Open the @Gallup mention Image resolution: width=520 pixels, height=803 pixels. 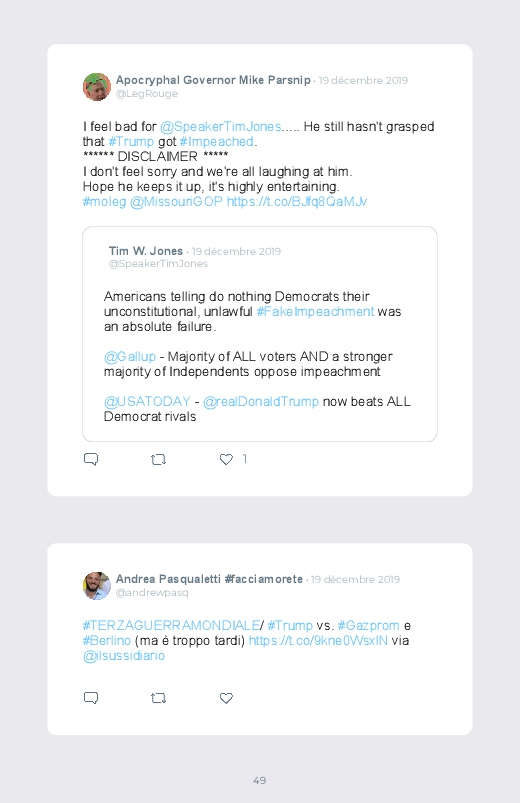click(130, 356)
